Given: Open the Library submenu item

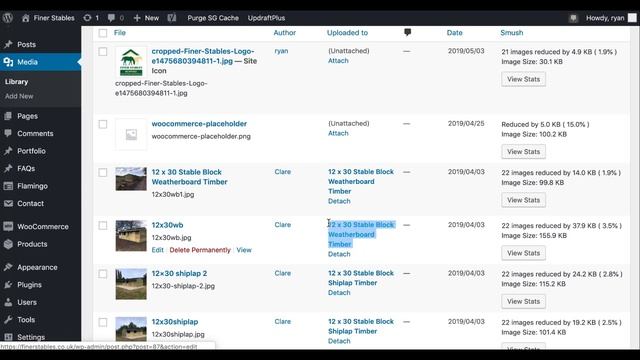Looking at the screenshot, I should point(17,82).
